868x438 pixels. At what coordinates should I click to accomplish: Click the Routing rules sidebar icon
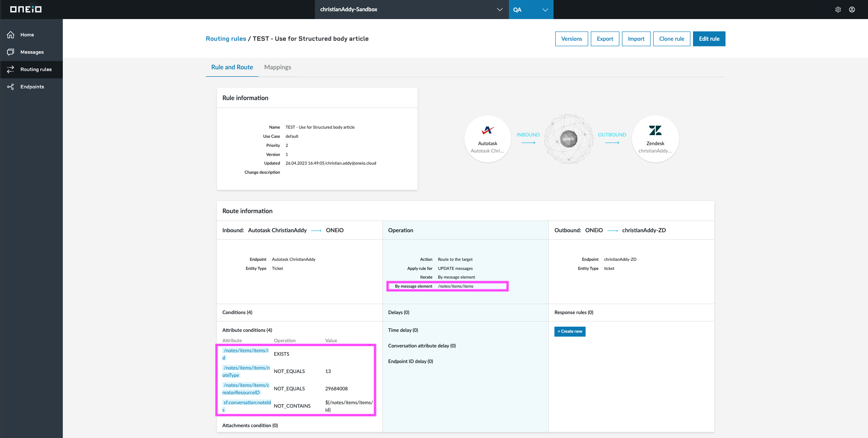[x=11, y=69]
